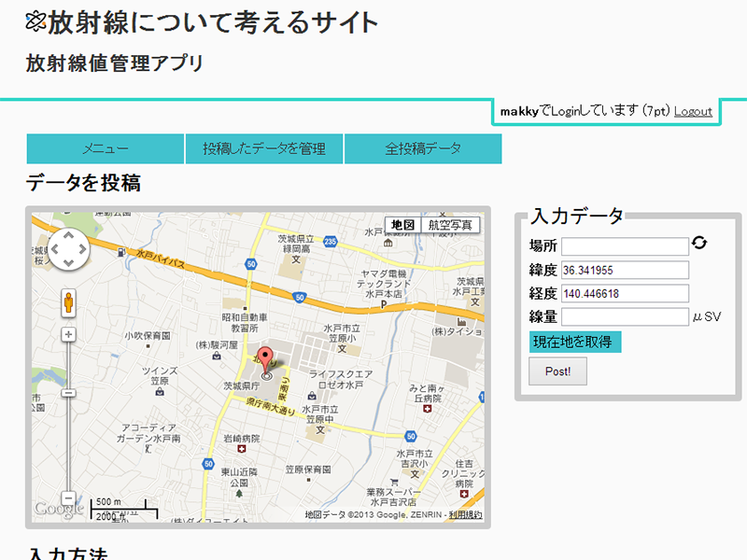Click the 県庁南大通り road label
The image size is (747, 560).
[271, 407]
